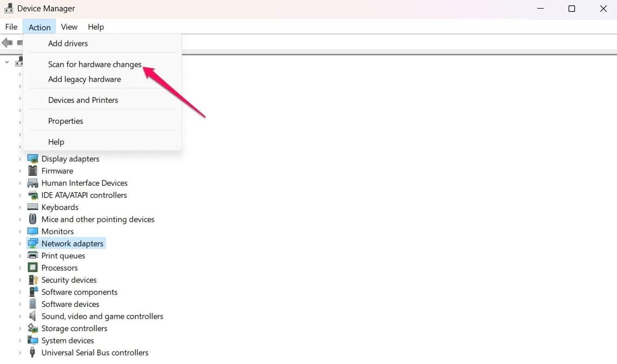The width and height of the screenshot is (617, 364).
Task: Click the Human Interface Devices icon
Action: [x=33, y=183]
